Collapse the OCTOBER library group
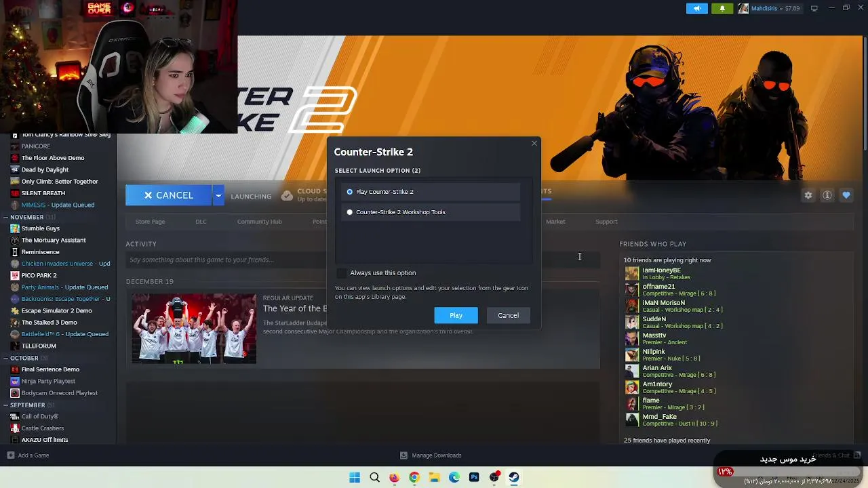Screen dimensions: 868x488 coord(5,358)
